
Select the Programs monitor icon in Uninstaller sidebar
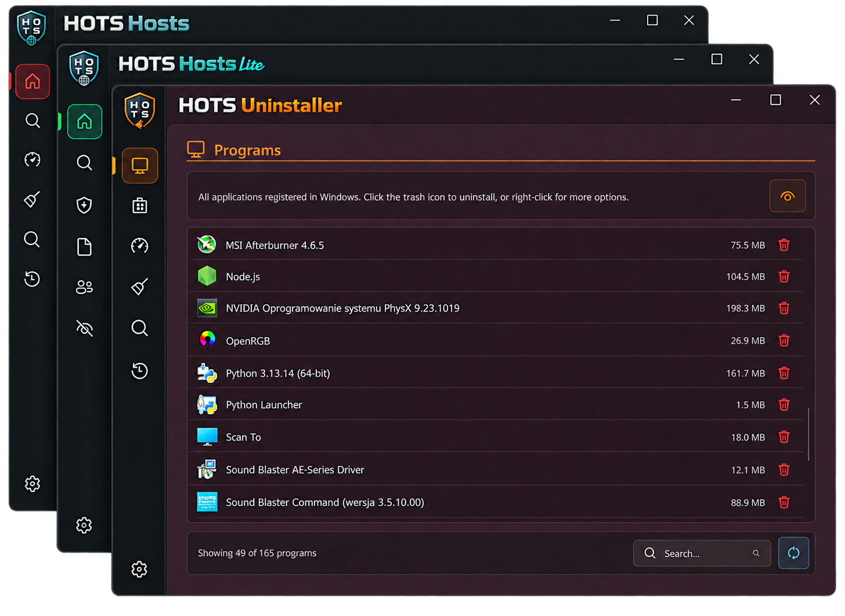pyautogui.click(x=140, y=166)
